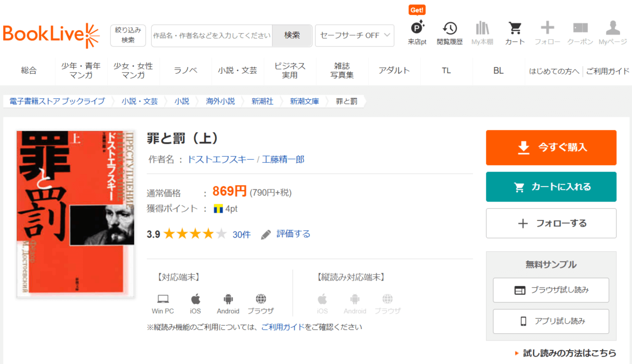
Task: Select the 小説・文芸 category tab
Action: 237,71
